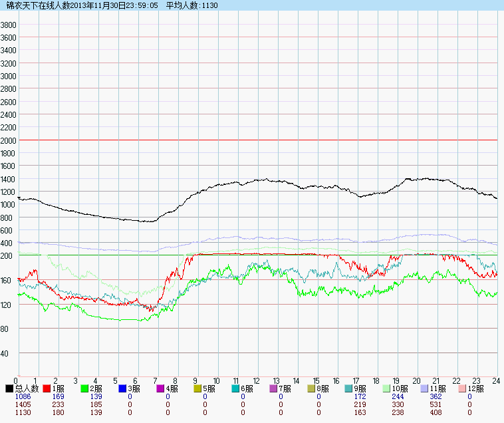Click the olive 5服 legend swatch
504x423 pixels.
pyautogui.click(x=198, y=388)
